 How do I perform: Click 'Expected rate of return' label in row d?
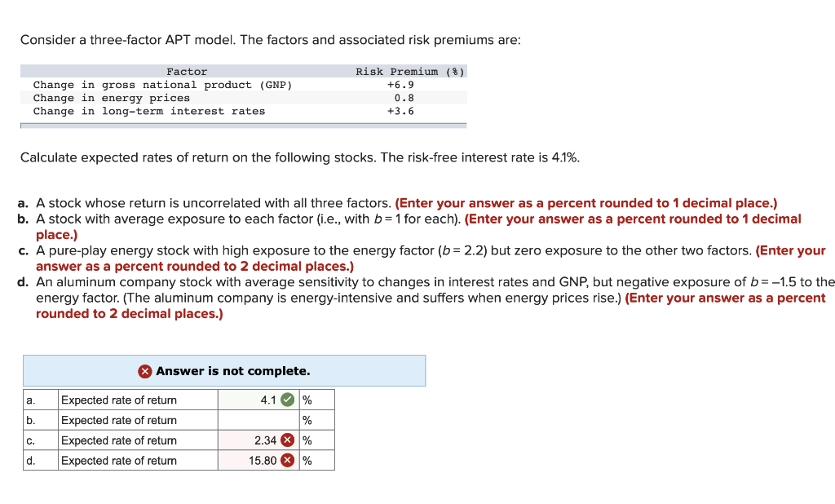coord(120,460)
